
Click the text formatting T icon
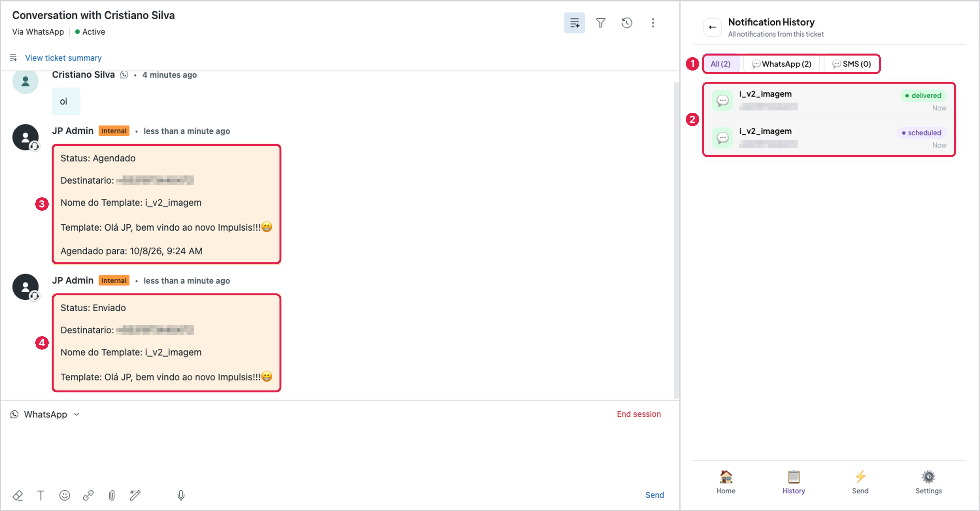click(41, 495)
